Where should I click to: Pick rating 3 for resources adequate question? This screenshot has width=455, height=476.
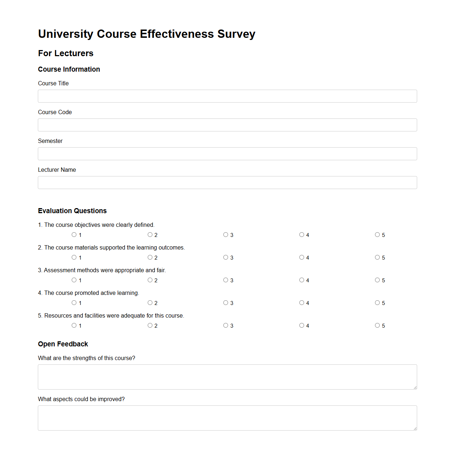coord(226,325)
